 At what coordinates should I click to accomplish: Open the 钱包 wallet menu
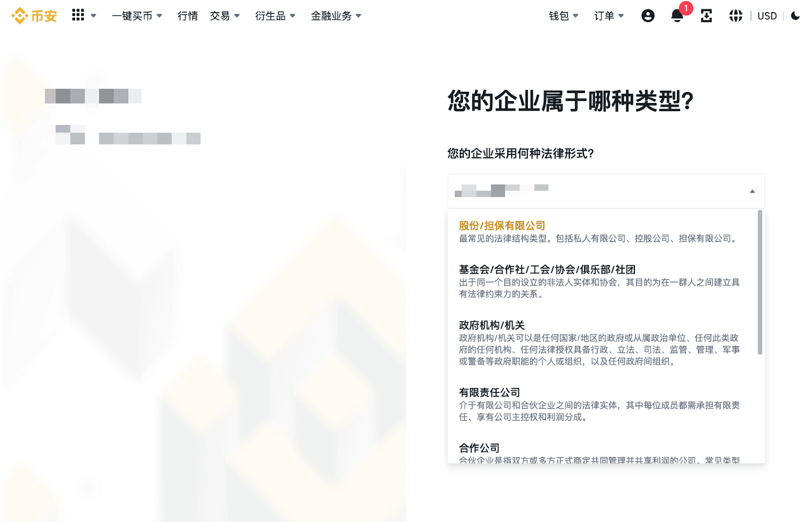pos(563,16)
